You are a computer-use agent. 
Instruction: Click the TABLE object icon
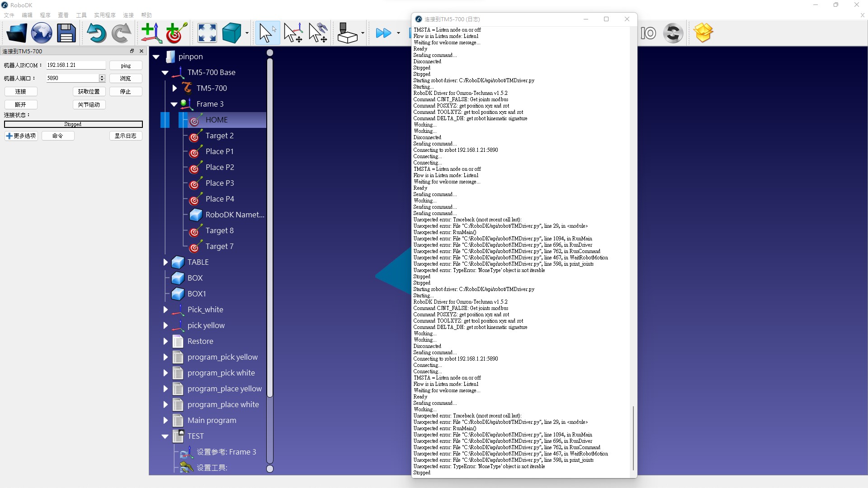[x=178, y=262]
